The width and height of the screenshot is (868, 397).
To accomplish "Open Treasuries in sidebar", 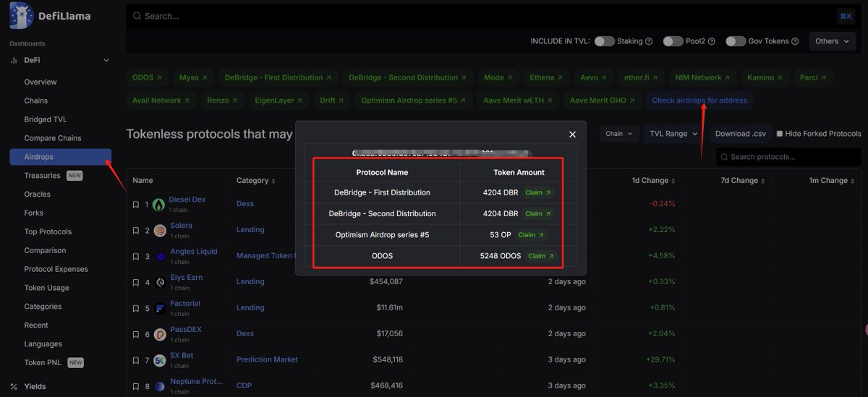I will (43, 176).
